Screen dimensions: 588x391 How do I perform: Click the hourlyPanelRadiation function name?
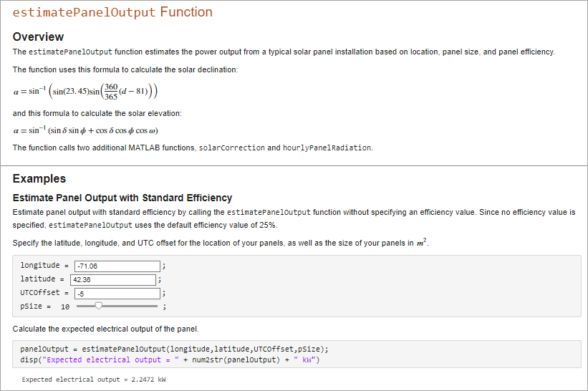pos(327,148)
